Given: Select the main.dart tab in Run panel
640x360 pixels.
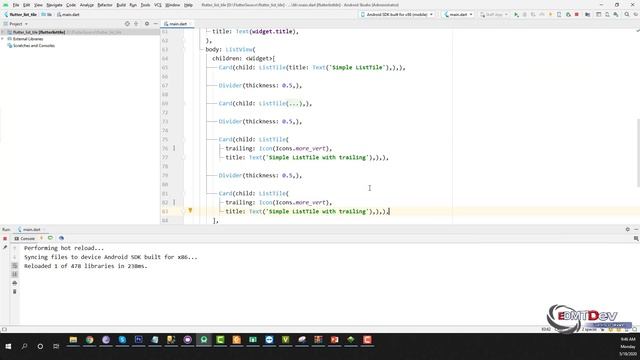Looking at the screenshot, I should tap(31, 229).
